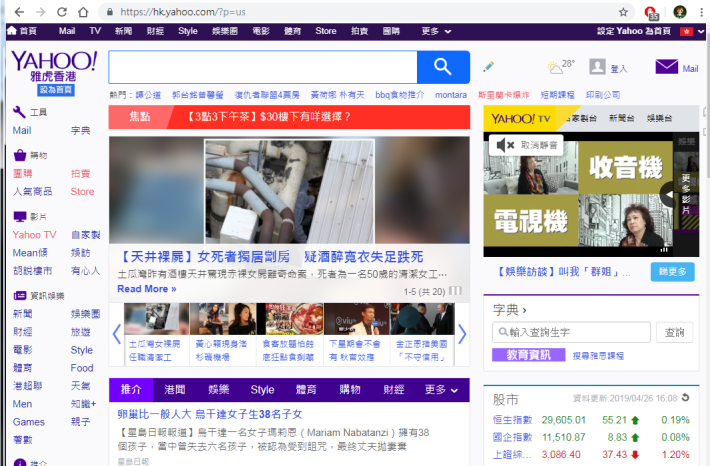Open the 金正恩指美國 thumbnail story

[422, 334]
